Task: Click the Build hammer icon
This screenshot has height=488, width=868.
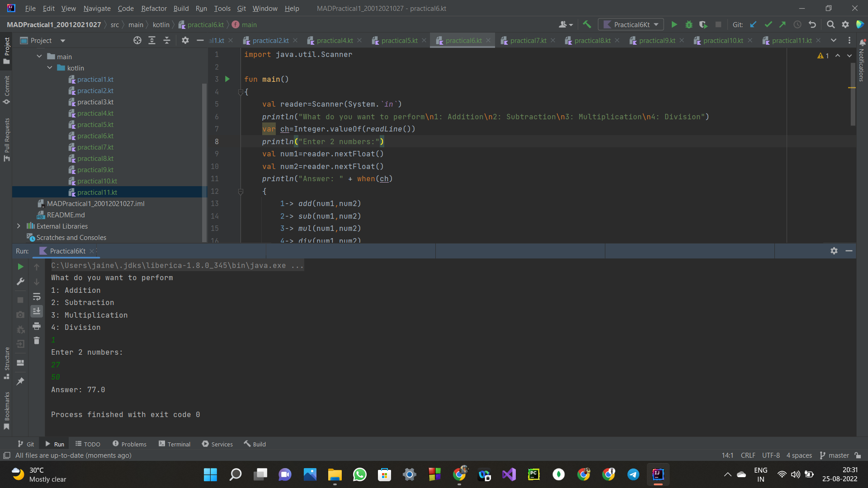Action: 587,24
